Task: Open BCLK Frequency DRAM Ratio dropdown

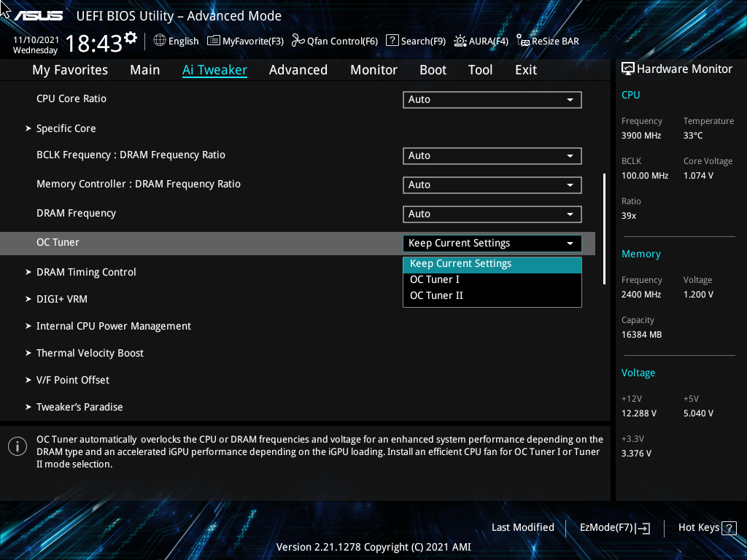Action: [492, 156]
